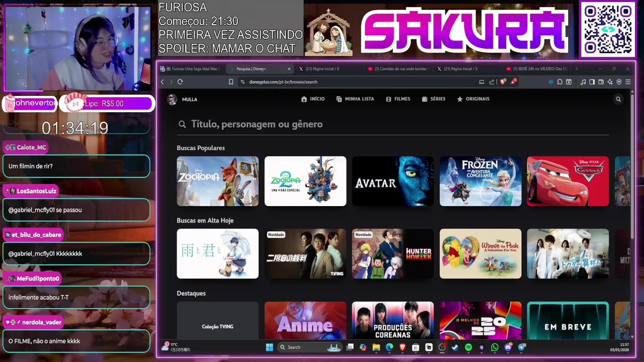The height and width of the screenshot is (362, 644).
Task: Go to INÍCIO in Disney+ navigation
Action: tap(313, 99)
